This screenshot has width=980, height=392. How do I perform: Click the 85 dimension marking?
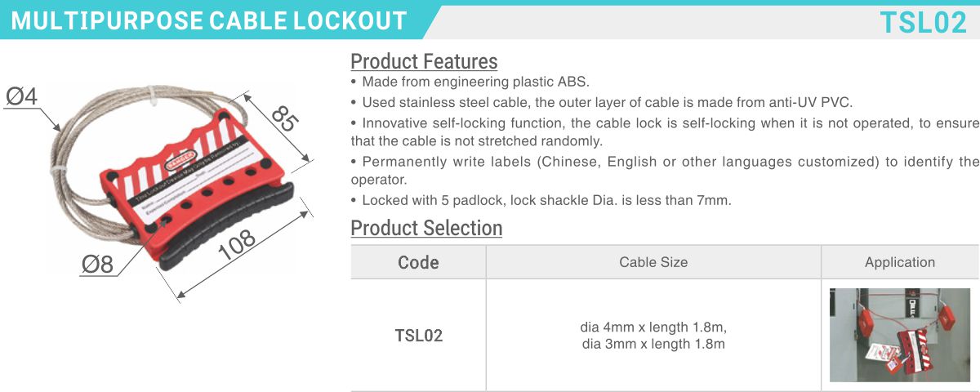pos(283,119)
